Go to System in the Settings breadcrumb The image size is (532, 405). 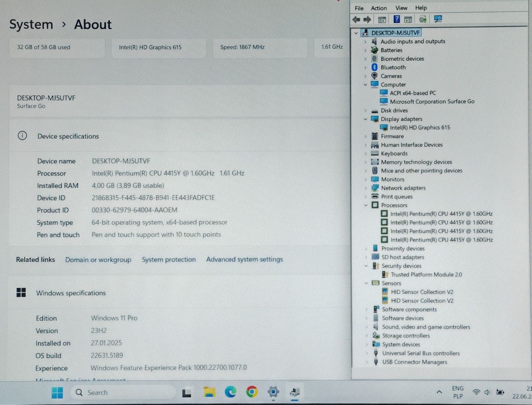tap(31, 25)
